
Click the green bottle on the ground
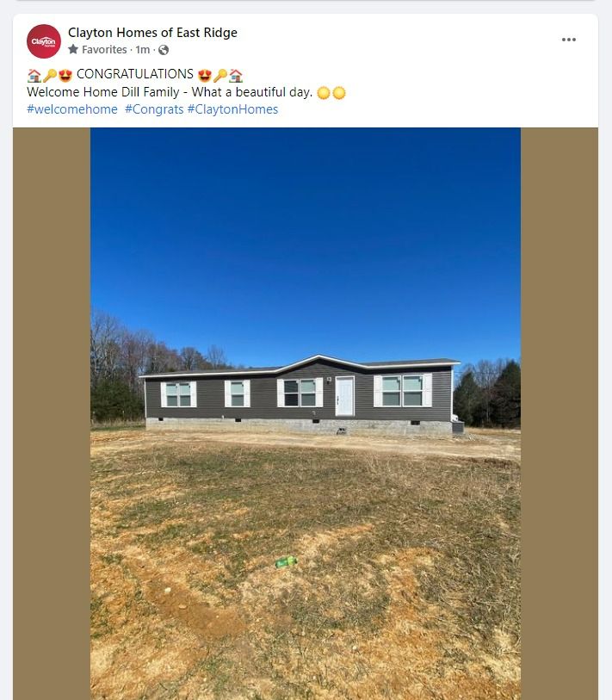286,561
